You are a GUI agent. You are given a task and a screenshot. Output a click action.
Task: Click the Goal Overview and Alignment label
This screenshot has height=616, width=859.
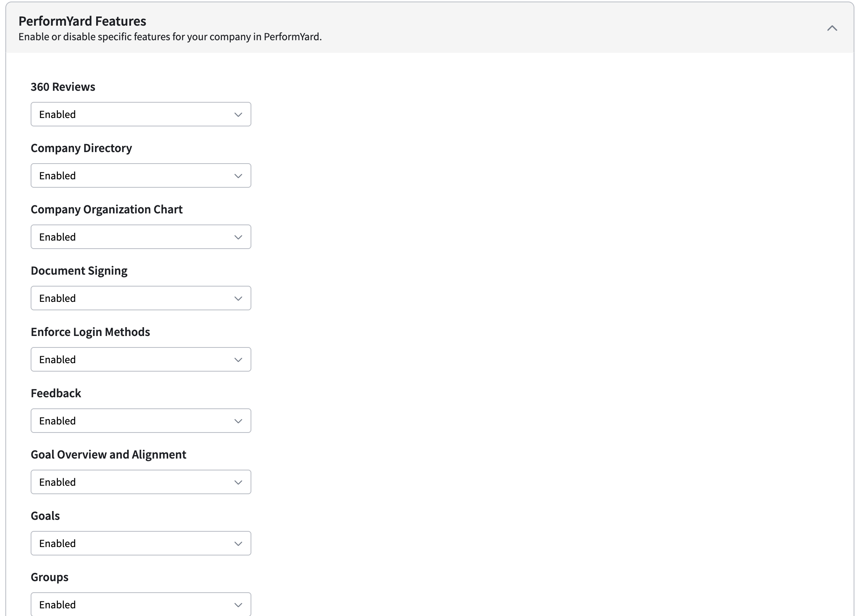(108, 455)
